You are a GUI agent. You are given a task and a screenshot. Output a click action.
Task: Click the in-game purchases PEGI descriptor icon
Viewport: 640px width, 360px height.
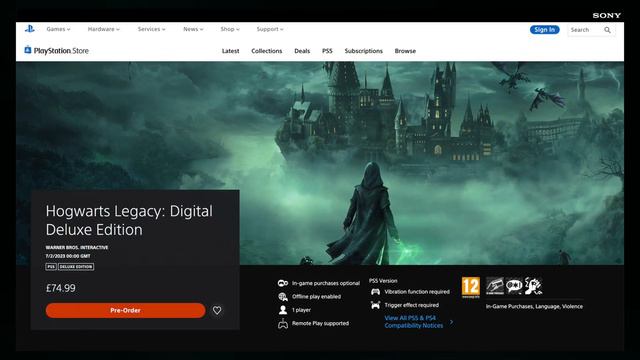click(495, 286)
